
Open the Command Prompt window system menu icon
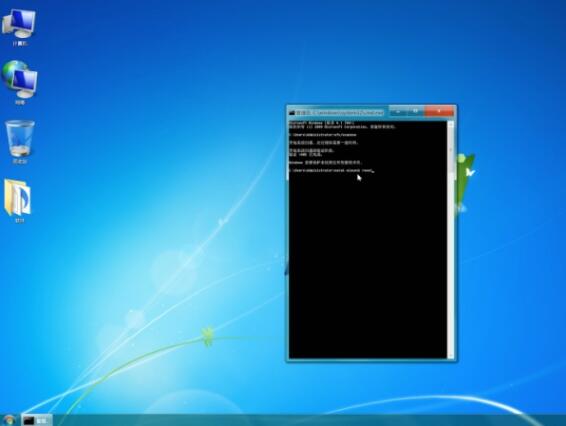292,113
